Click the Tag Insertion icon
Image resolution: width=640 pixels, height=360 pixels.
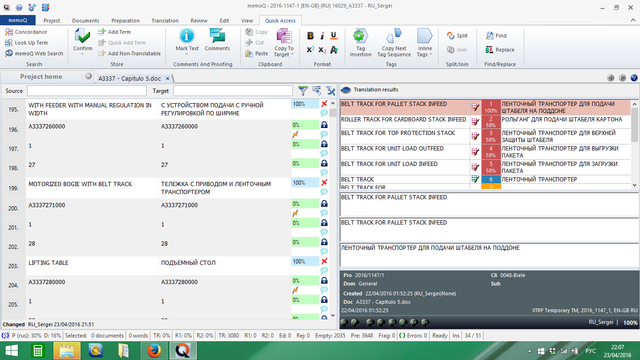[360, 36]
